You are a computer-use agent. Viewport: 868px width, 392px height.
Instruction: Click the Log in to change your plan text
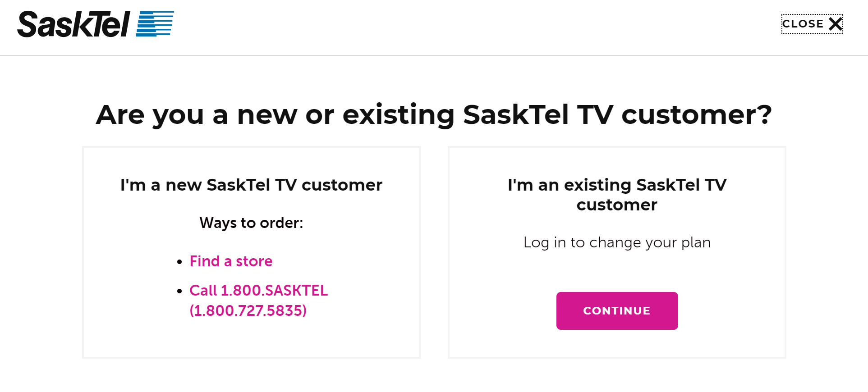click(x=617, y=242)
